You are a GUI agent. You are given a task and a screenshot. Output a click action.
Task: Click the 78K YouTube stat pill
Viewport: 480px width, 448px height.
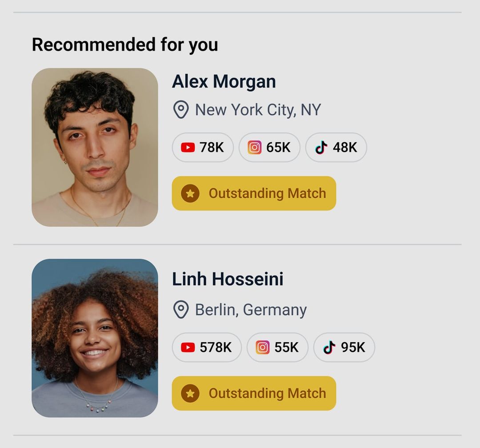point(202,147)
